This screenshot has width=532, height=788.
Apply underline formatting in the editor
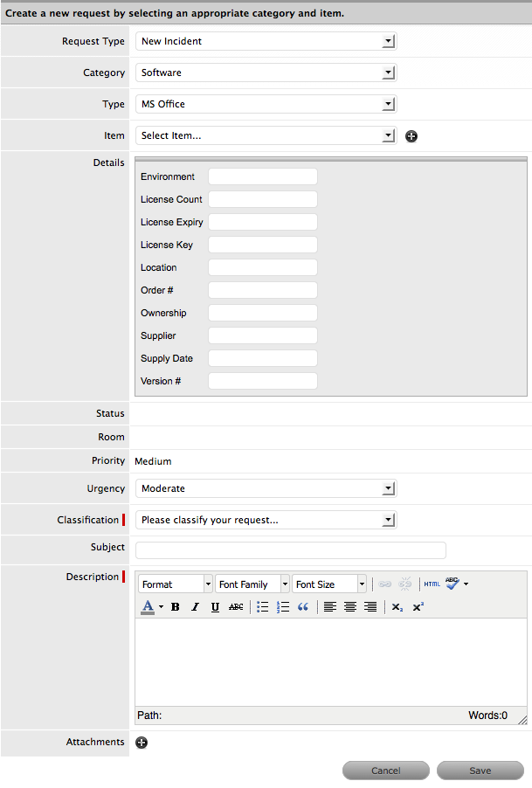215,607
